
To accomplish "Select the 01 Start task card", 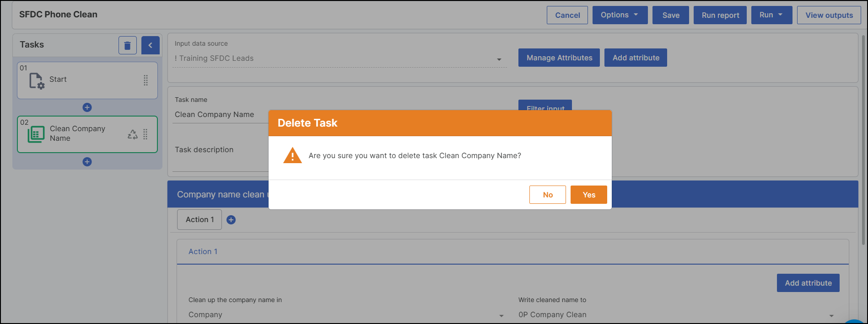I will pyautogui.click(x=87, y=80).
